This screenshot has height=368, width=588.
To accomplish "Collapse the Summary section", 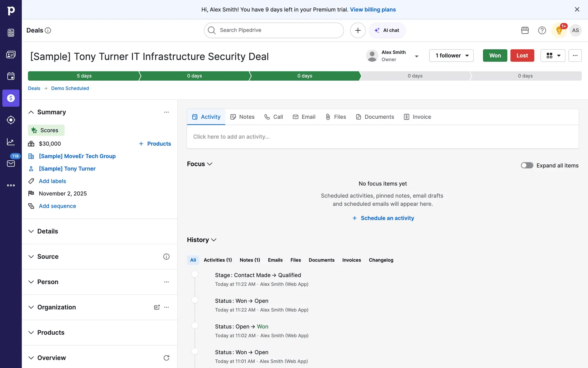I will 31,112.
